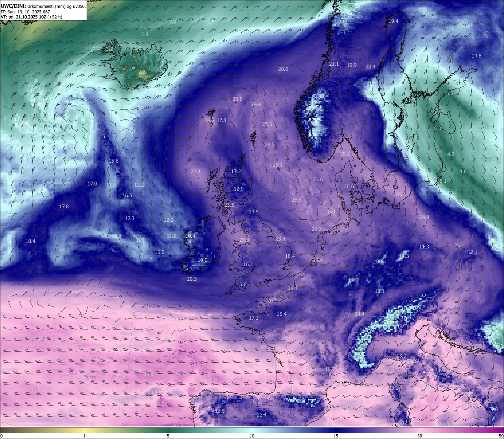Click the 23.4 value label
Viewport: 504px width, 439px height.
(x=280, y=239)
